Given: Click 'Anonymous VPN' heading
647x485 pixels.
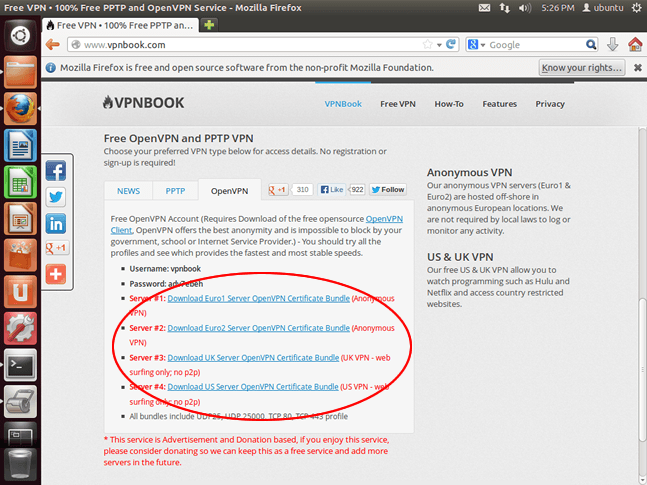Looking at the screenshot, I should 470,173.
